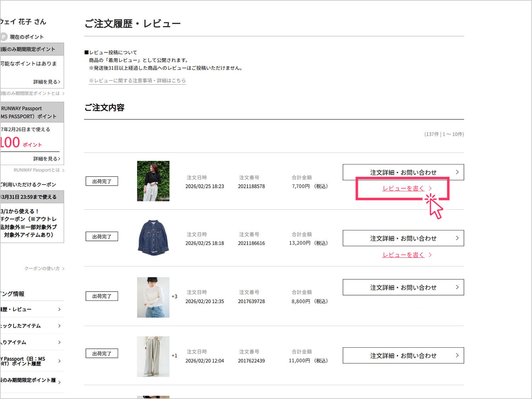Image resolution: width=532 pixels, height=399 pixels.
Task: Expand the 'りアイテム' sidebar chevron
Action: coord(59,342)
